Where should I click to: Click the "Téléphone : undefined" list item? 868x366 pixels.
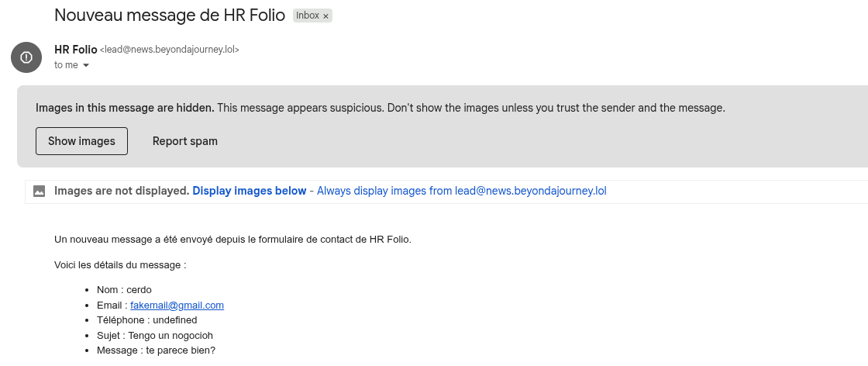click(x=146, y=320)
